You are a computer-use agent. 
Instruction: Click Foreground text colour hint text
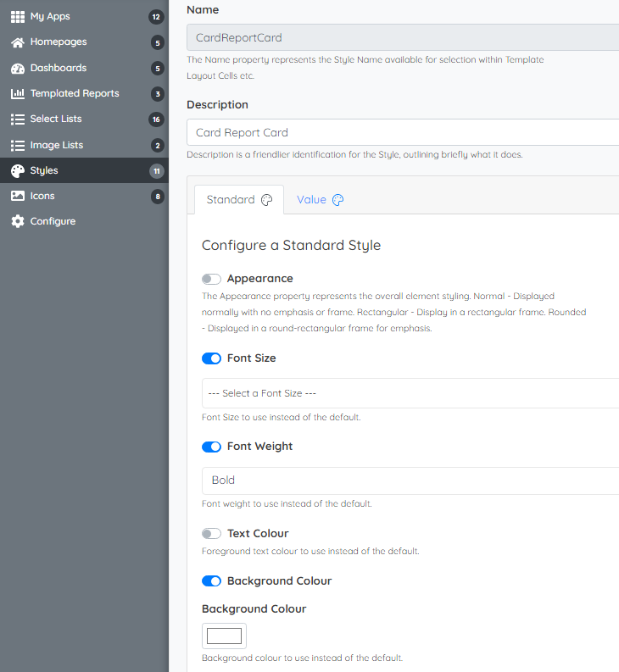pos(310,551)
